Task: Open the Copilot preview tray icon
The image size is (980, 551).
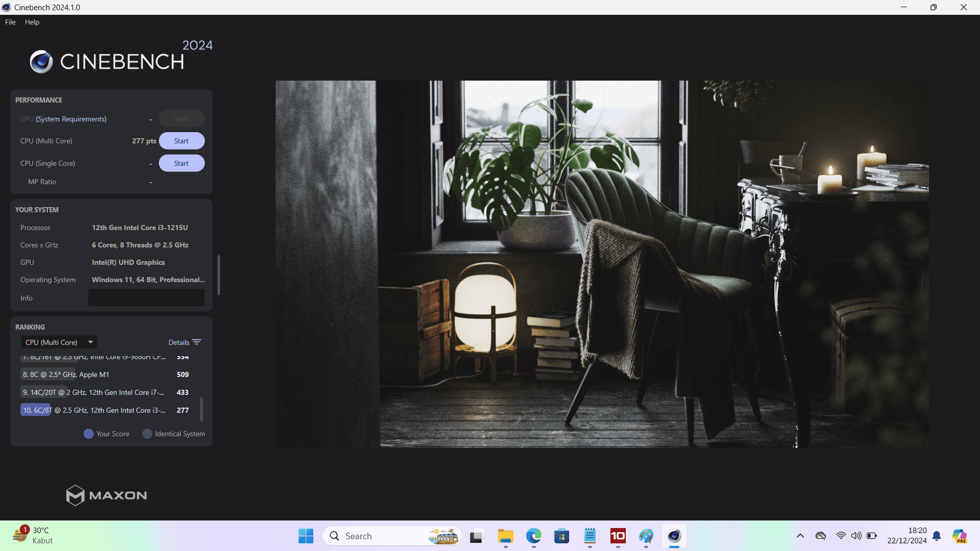Action: [x=960, y=536]
